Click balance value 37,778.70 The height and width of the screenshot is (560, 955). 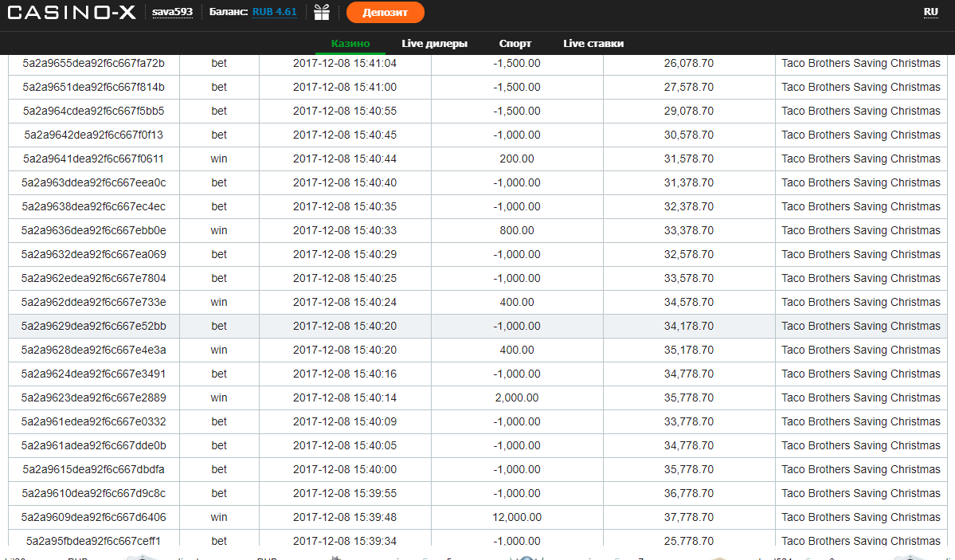point(689,517)
